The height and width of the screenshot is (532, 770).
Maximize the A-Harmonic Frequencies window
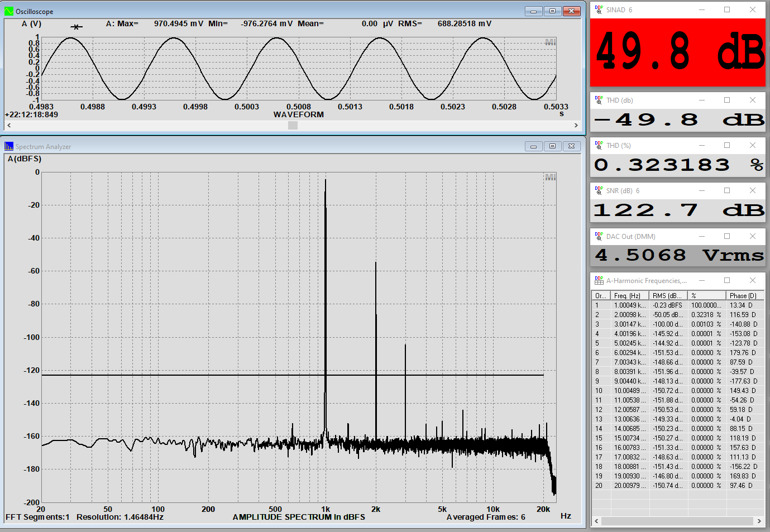tap(727, 280)
